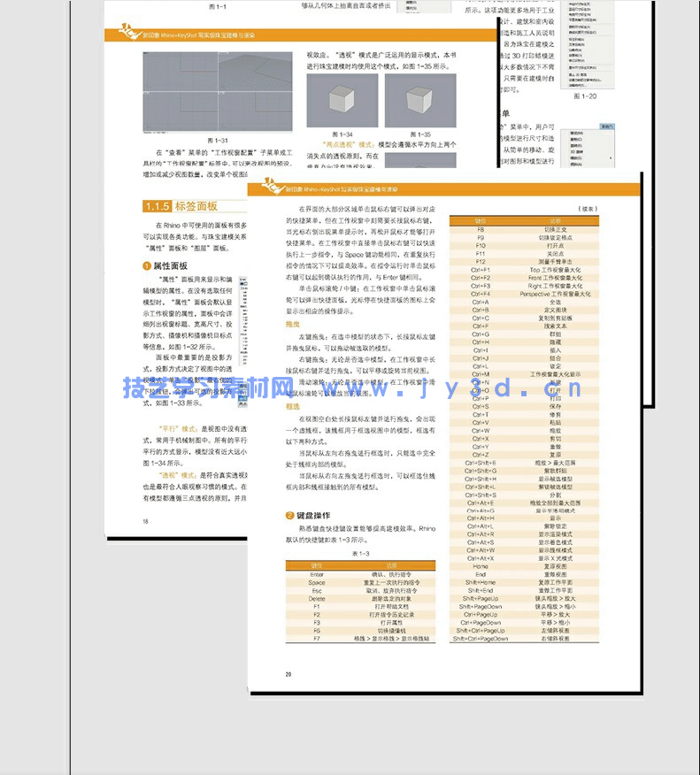Image resolution: width=700 pixels, height=775 pixels.
Task: Click "Front 工作视窗最大化" in the table
Action: pyautogui.click(x=555, y=278)
